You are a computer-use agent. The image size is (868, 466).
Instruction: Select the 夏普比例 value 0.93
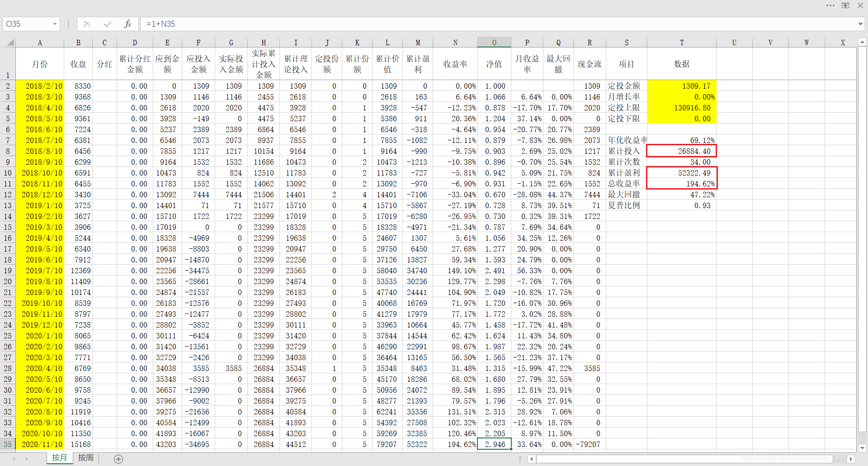[x=682, y=205]
